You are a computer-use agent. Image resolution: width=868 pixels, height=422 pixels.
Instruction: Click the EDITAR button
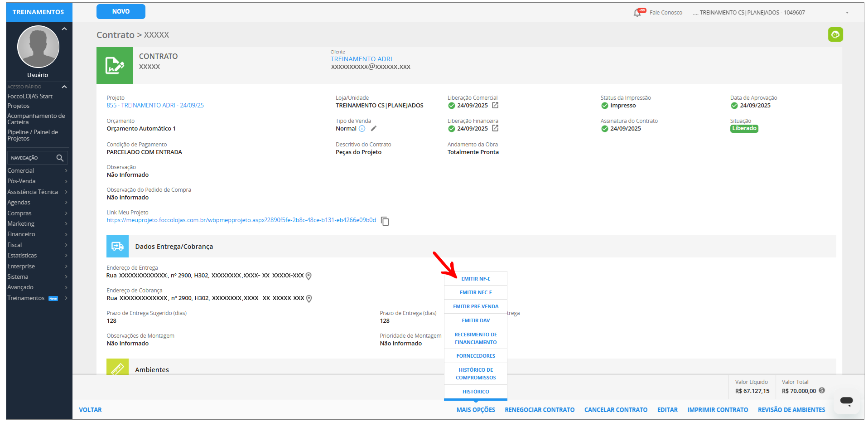pos(667,410)
